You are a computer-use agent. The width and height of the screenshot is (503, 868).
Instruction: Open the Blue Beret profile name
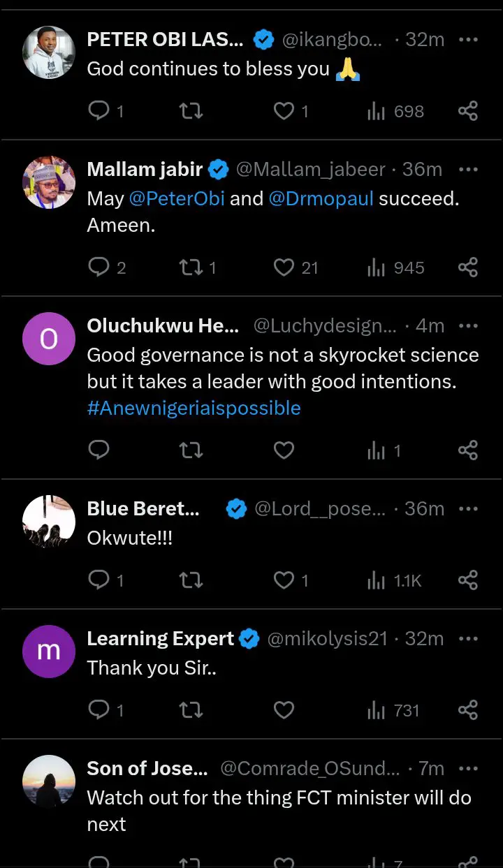pos(143,508)
